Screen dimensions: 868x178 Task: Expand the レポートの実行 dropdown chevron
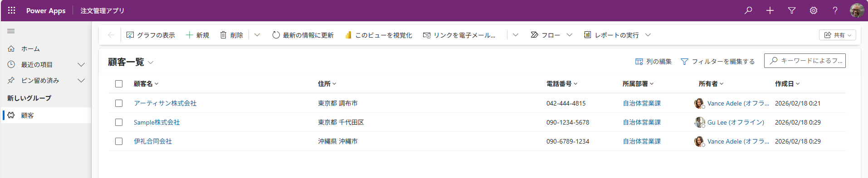648,35
